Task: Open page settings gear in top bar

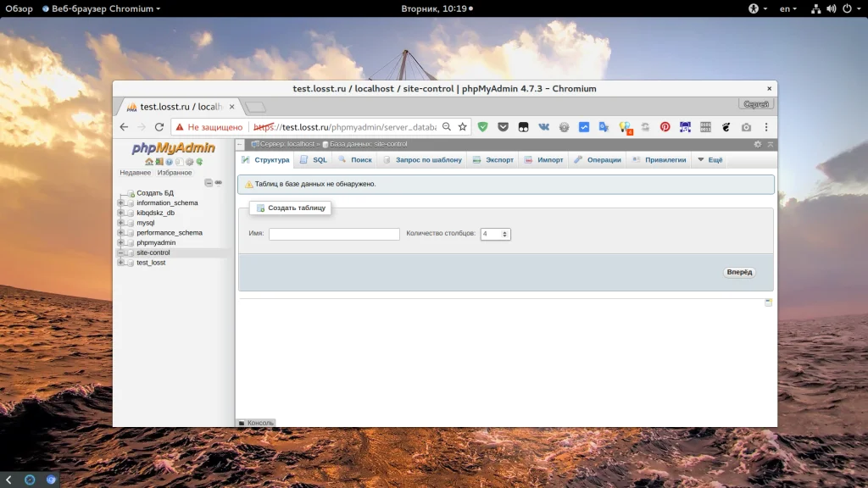Action: point(758,144)
